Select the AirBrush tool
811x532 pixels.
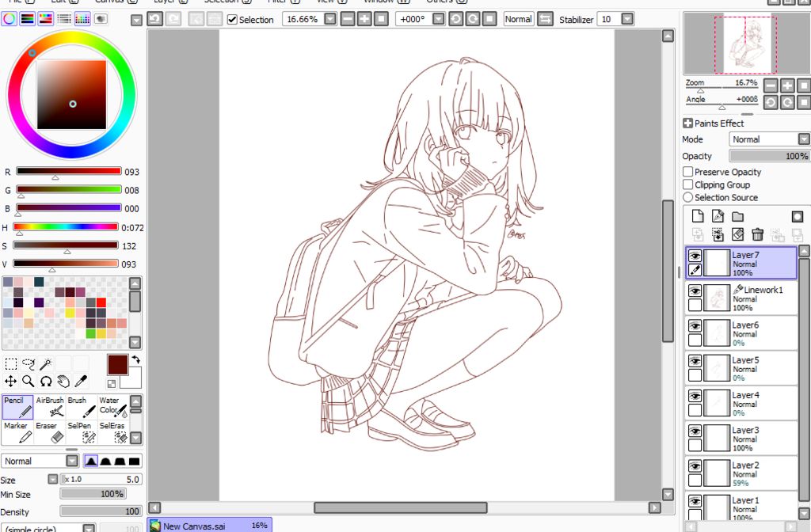tap(50, 407)
